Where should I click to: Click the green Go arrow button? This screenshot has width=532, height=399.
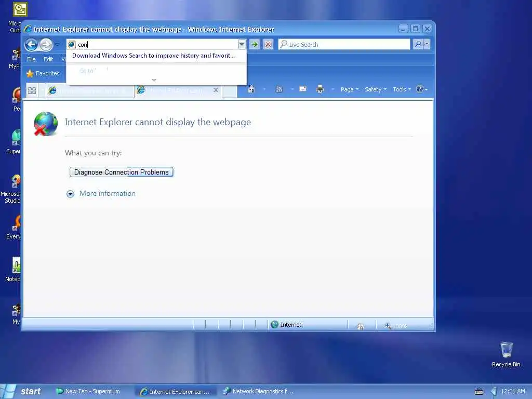tap(255, 45)
